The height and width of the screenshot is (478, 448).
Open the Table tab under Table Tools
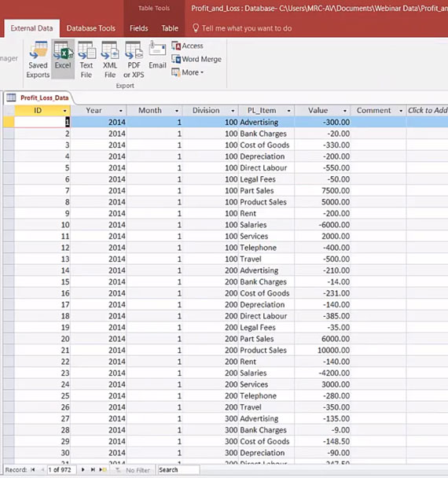click(x=170, y=28)
